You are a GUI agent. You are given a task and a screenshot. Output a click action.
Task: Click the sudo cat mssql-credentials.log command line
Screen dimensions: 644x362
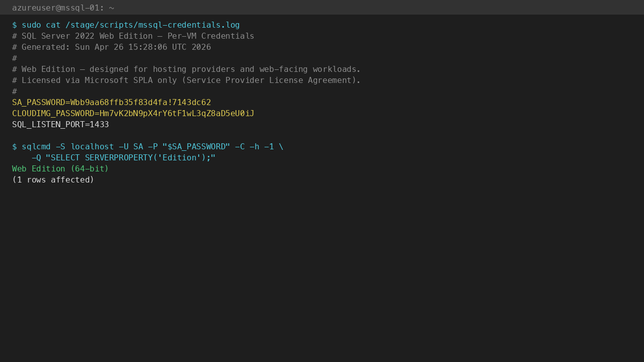tap(126, 25)
